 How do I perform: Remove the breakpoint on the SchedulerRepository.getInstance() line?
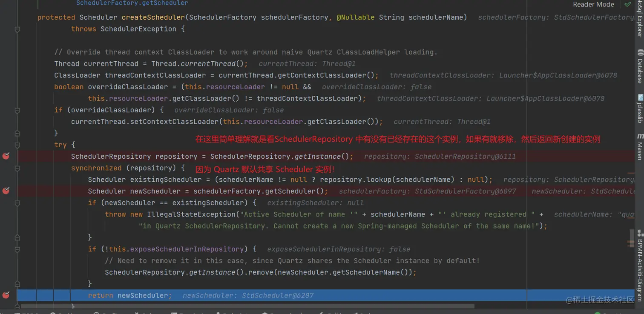click(6, 156)
